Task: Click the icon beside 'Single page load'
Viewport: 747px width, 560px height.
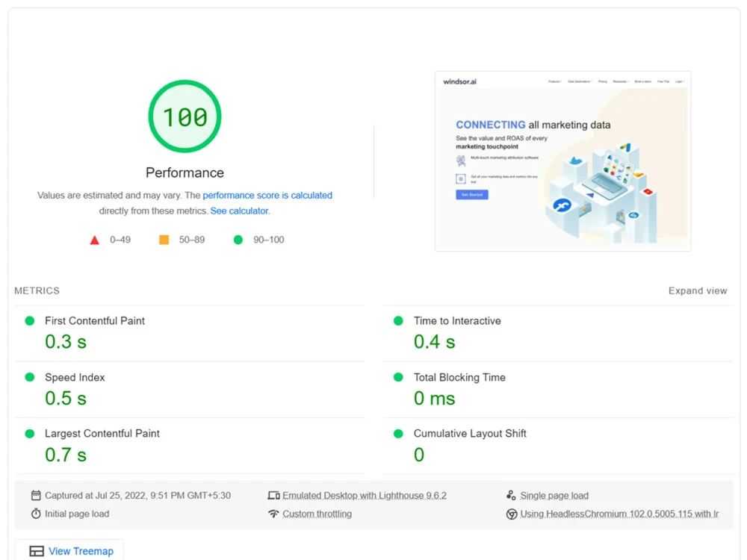Action: [511, 496]
